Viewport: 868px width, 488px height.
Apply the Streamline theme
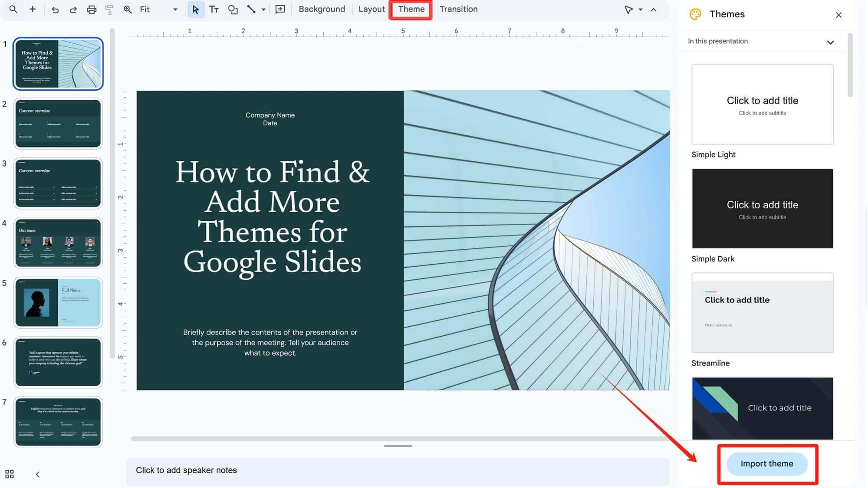point(763,312)
